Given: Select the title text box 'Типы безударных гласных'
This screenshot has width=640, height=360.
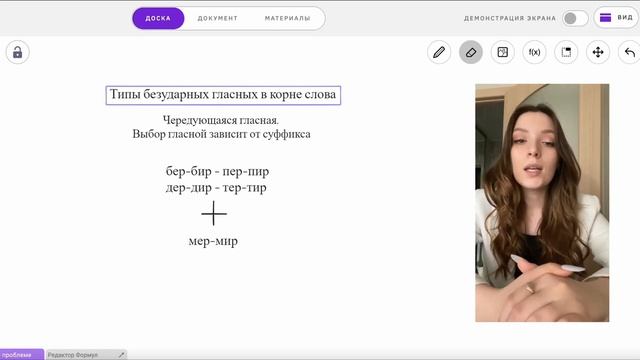Looking at the screenshot, I should 223,95.
